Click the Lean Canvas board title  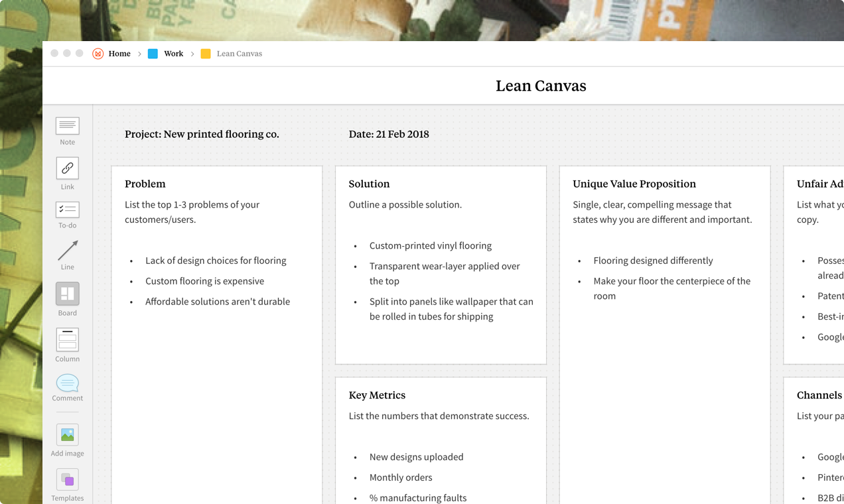pos(541,86)
